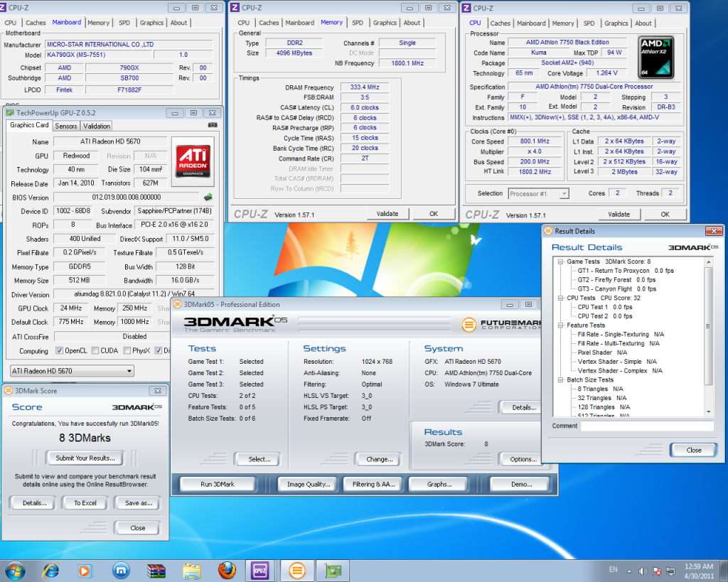Click the Comment text field in Result Details

click(646, 426)
